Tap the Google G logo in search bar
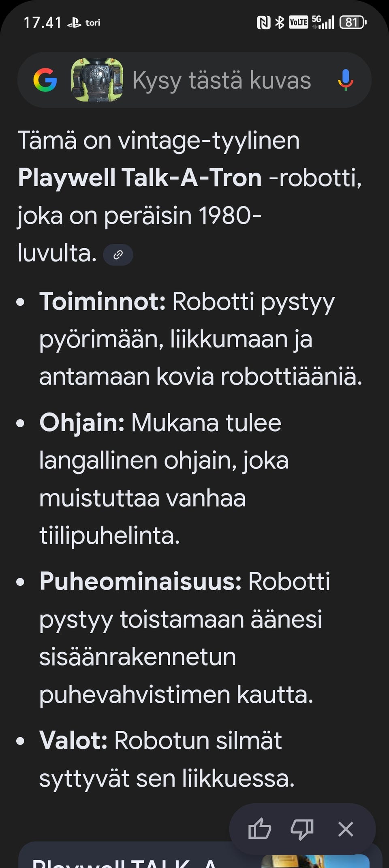Viewport: 389px width, 868px height. coord(46,80)
